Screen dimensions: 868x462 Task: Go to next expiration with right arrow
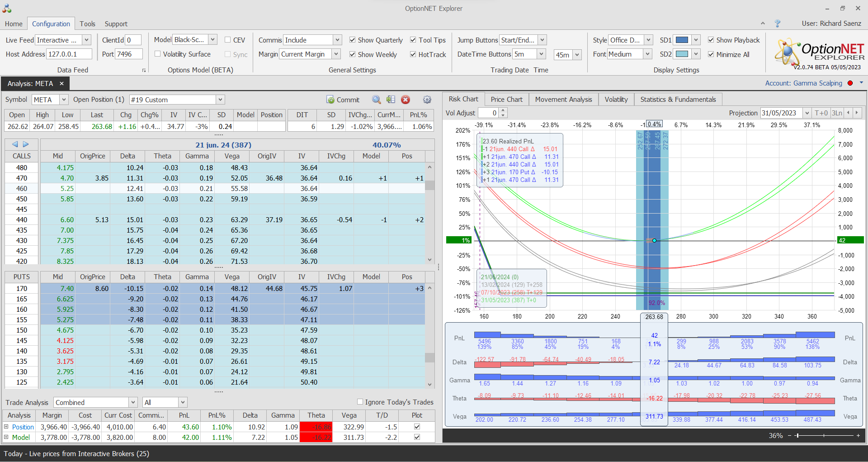26,144
